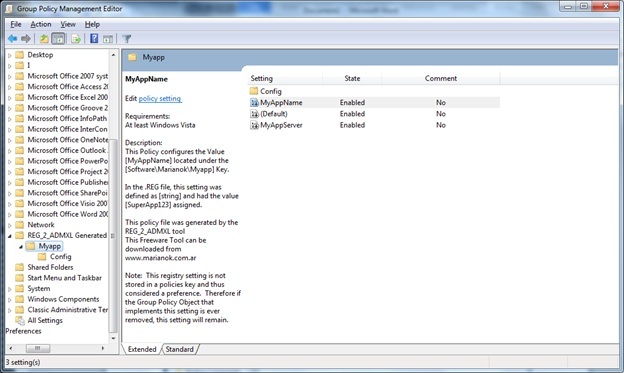The width and height of the screenshot is (624, 373).
Task: Click the MyAppName heading in description pane
Action: (x=146, y=79)
